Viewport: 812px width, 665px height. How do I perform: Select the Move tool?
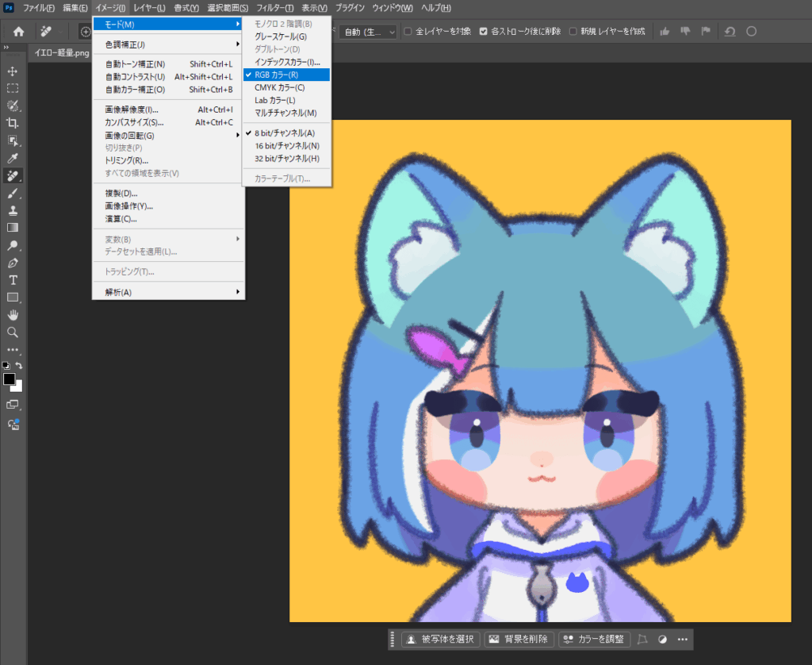coord(13,71)
